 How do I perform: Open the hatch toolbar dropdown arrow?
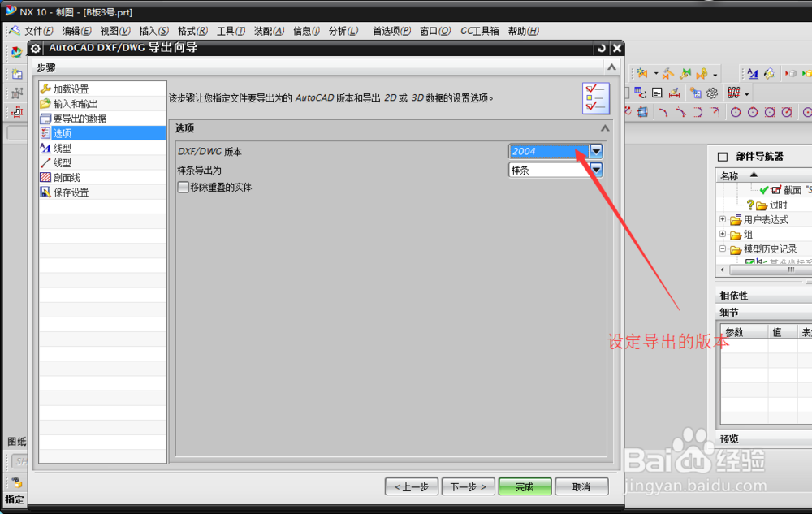747,94
